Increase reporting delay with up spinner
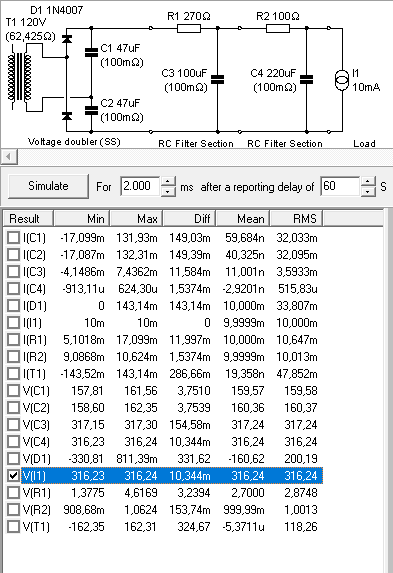The image size is (393, 573). (368, 182)
